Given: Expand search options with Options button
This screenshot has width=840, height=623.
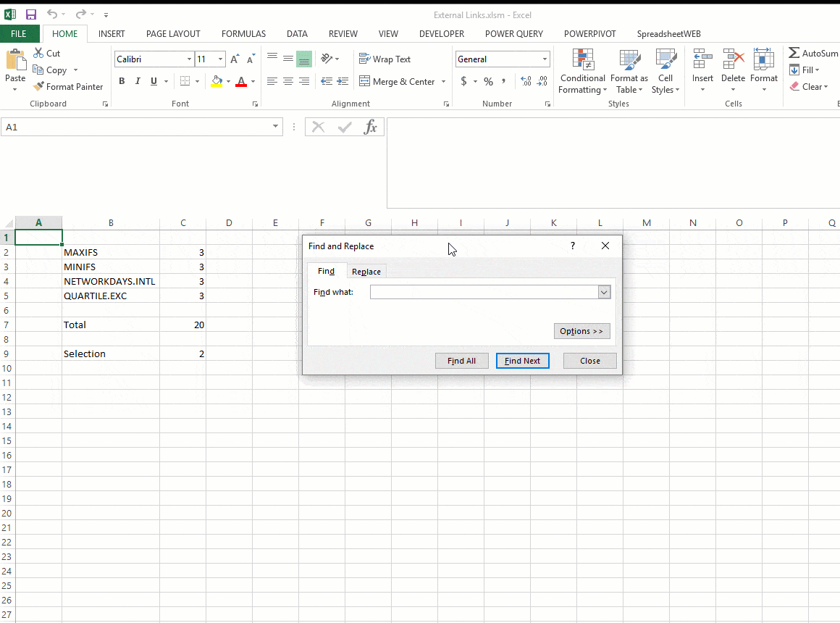Looking at the screenshot, I should point(581,331).
